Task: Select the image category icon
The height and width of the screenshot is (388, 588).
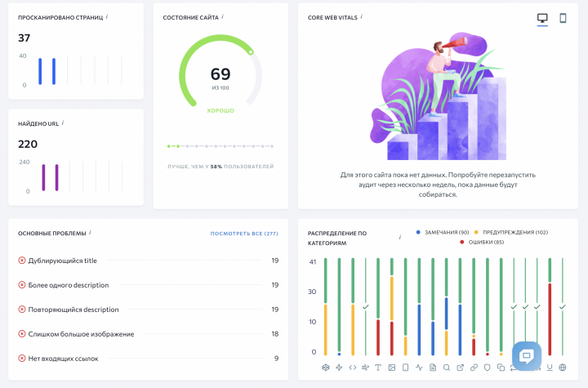Action: tap(392, 368)
